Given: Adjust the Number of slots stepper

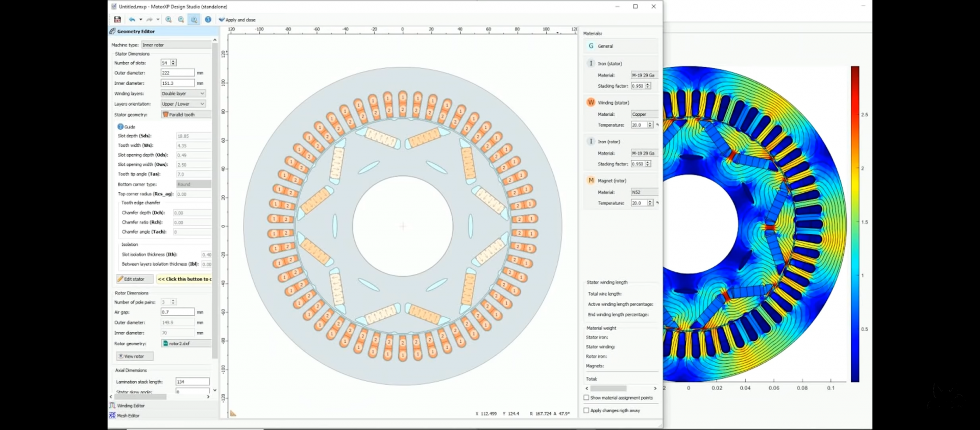Looking at the screenshot, I should click(x=174, y=63).
